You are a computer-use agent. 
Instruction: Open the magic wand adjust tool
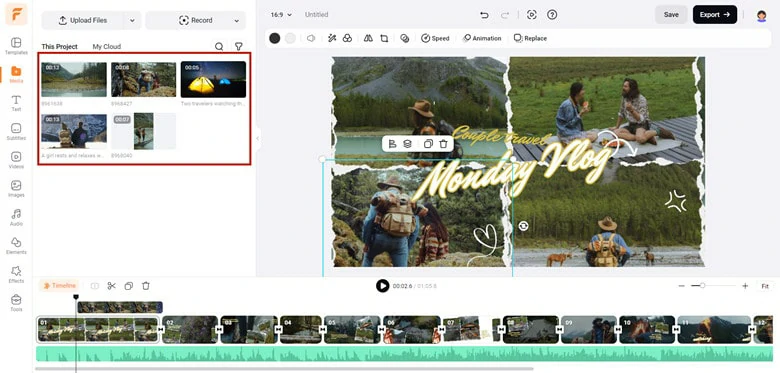pyautogui.click(x=332, y=38)
